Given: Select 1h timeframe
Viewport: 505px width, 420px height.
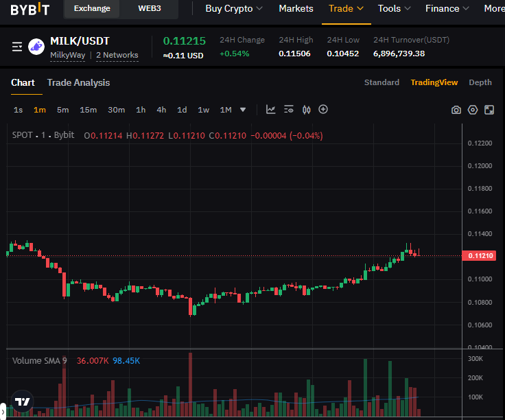Looking at the screenshot, I should coord(141,110).
